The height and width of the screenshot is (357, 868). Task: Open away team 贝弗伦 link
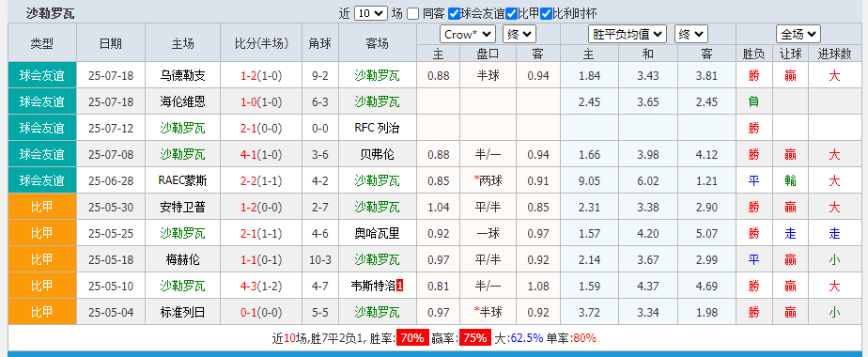pos(377,154)
